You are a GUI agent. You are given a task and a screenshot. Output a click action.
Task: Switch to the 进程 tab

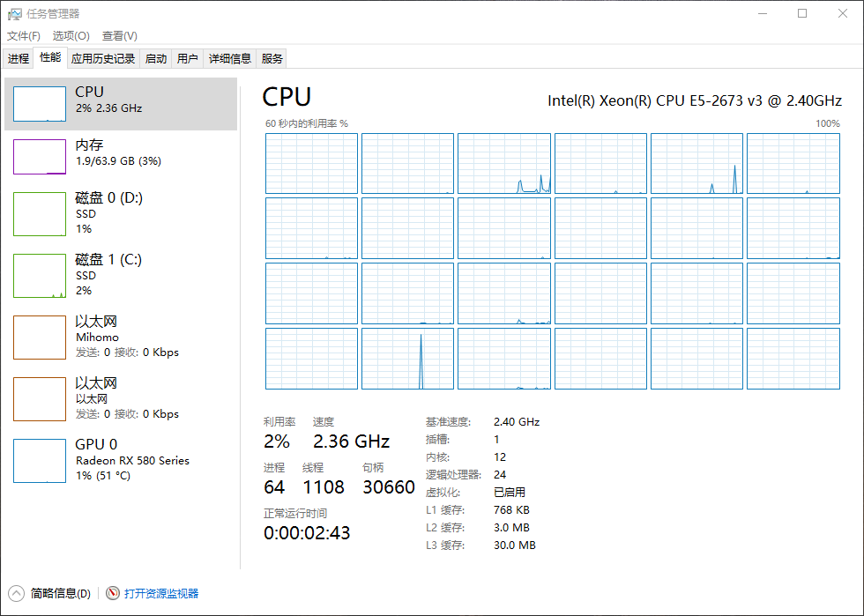[19, 59]
